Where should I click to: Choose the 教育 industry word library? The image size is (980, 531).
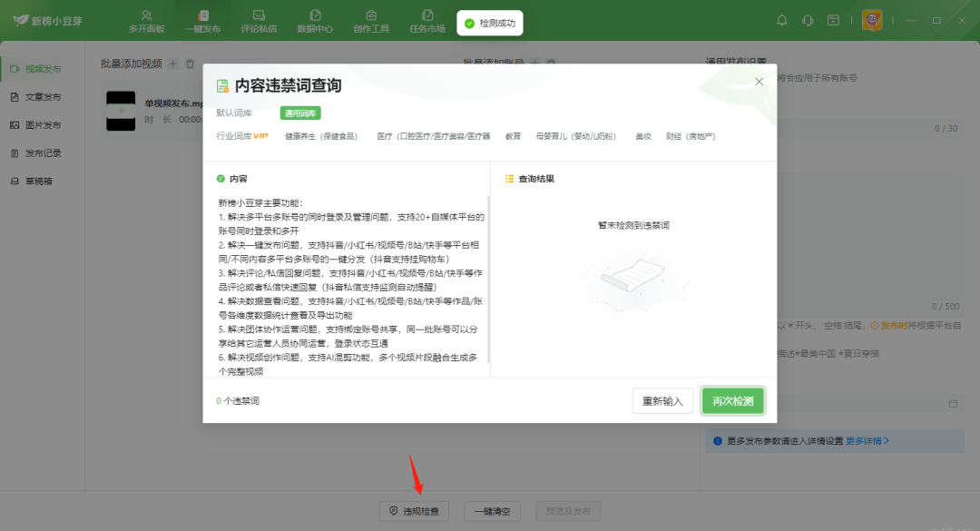(513, 136)
